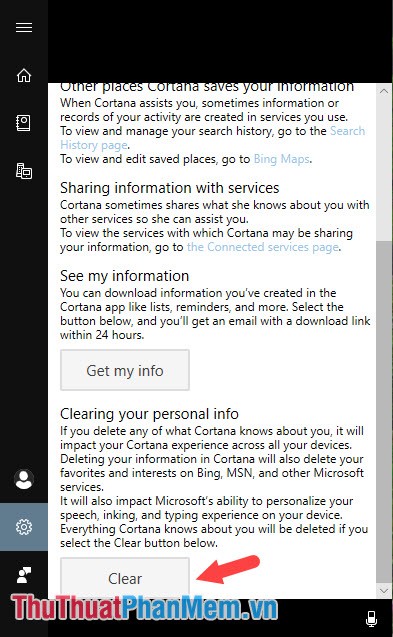Screen dimensions: 393x637
Task: Click the Get my info button
Action: [125, 370]
